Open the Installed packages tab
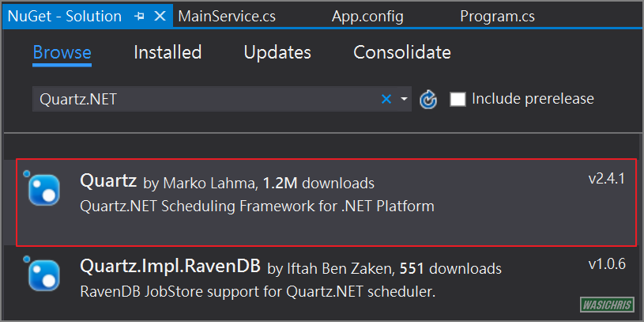This screenshot has width=644, height=322. 168,53
